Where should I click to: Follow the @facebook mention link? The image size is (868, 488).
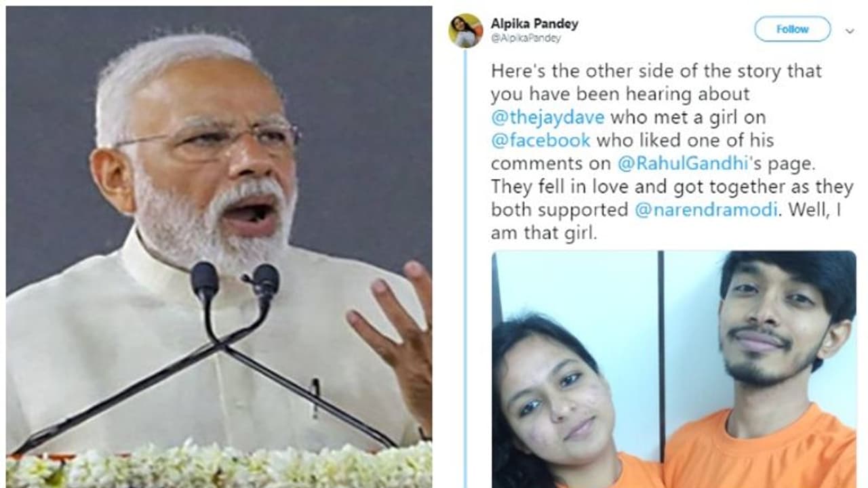[541, 140]
